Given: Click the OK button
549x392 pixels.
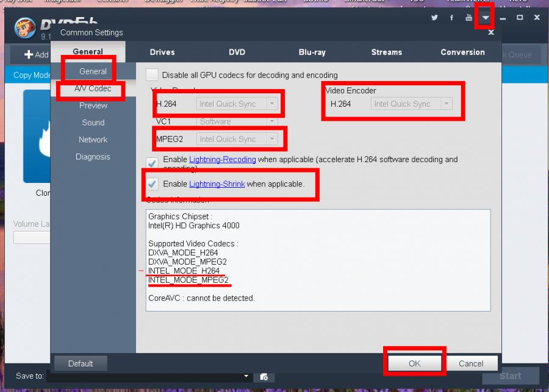Looking at the screenshot, I should pos(415,363).
